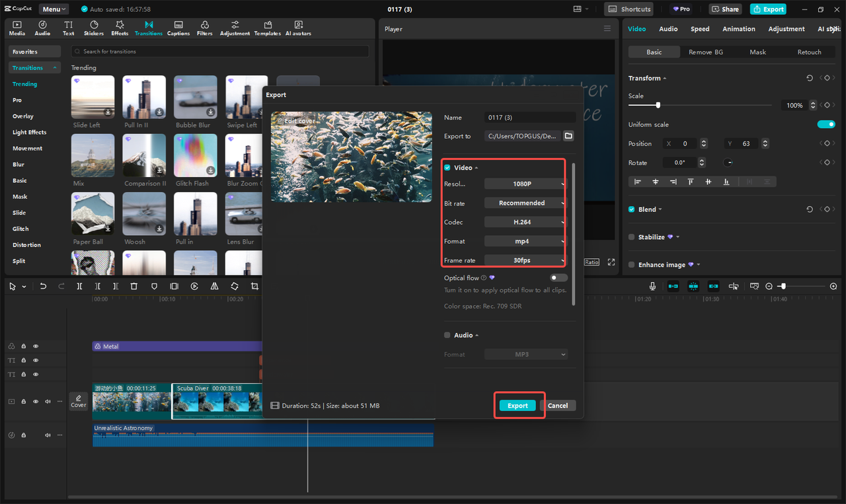Image resolution: width=846 pixels, height=504 pixels.
Task: Disable the Blend checkbox in the right panel
Action: (631, 209)
